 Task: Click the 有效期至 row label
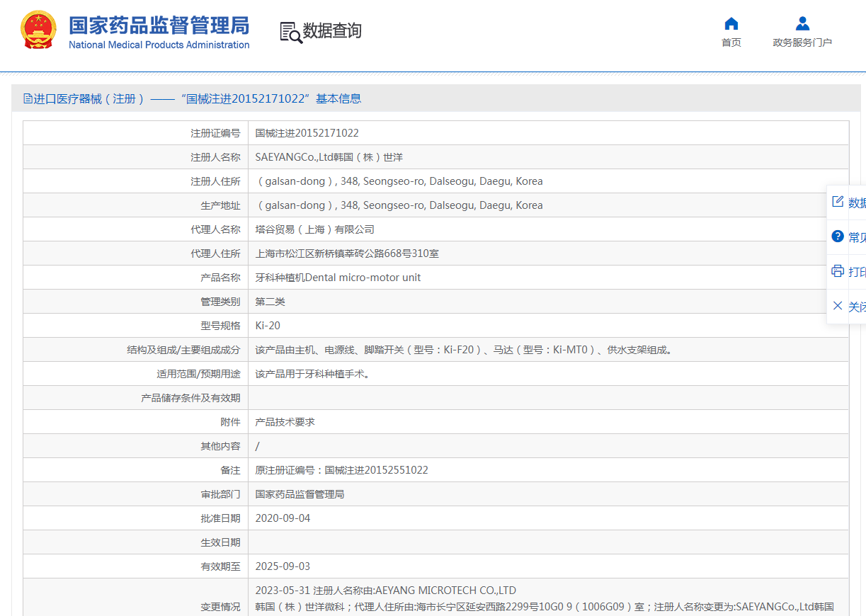220,566
